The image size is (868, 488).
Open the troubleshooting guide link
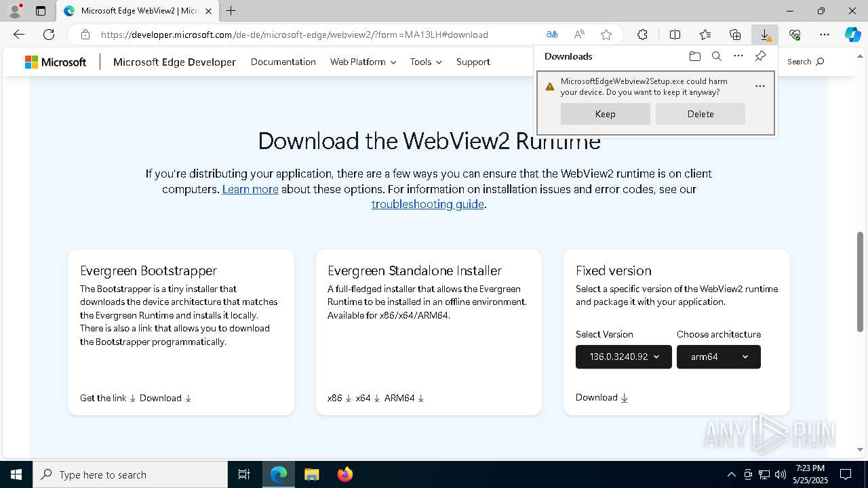pyautogui.click(x=428, y=204)
